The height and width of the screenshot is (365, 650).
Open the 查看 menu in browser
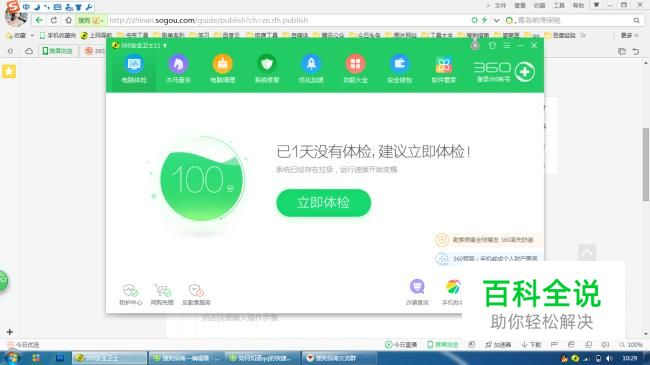(520, 5)
